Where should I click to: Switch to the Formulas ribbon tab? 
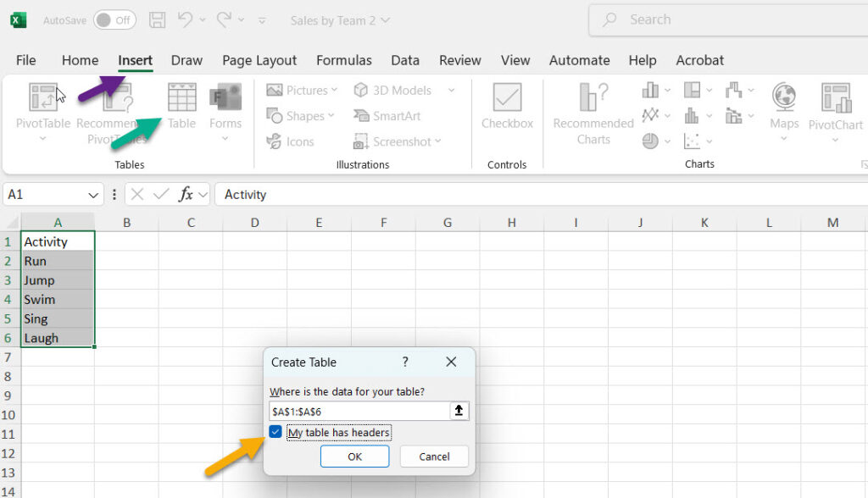click(x=344, y=60)
